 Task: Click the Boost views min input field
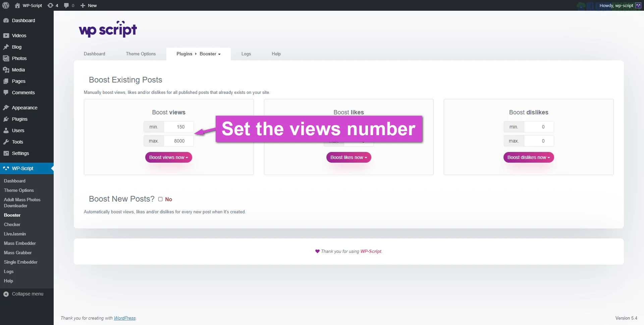179,127
